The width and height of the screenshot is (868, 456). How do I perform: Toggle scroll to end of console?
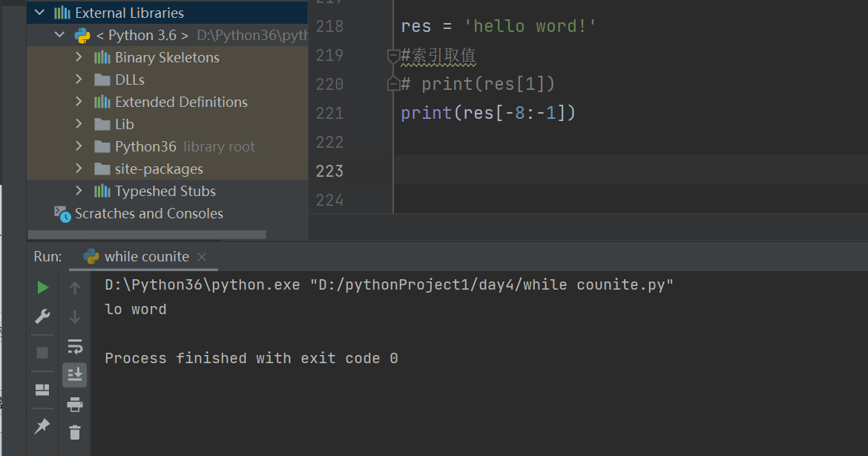tap(75, 375)
